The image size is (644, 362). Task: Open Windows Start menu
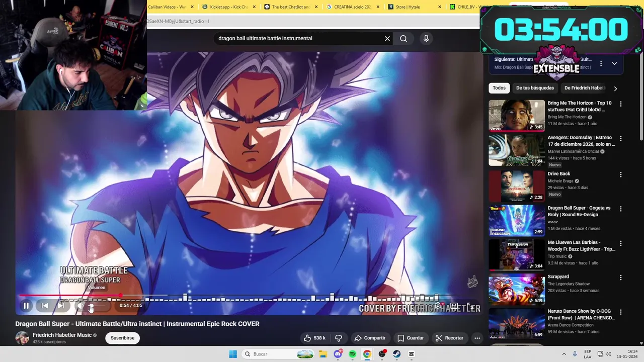233,354
